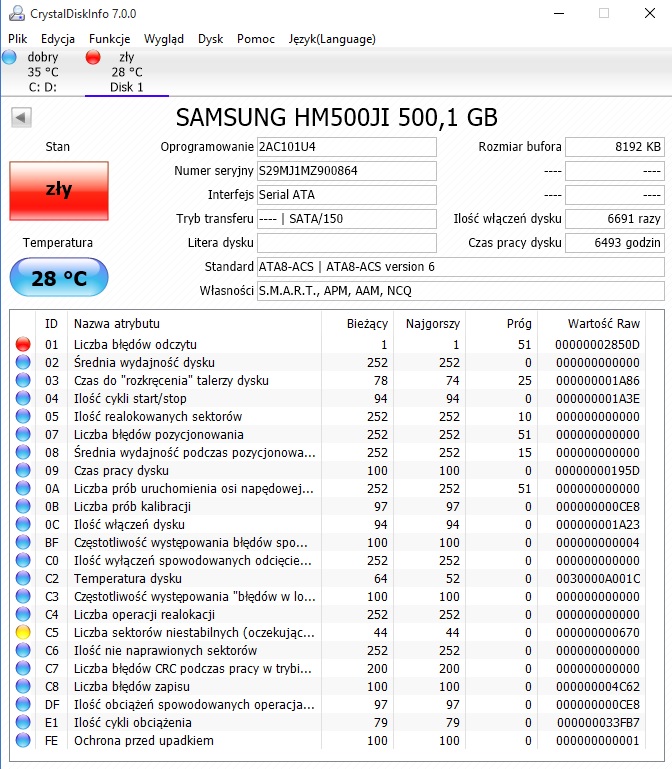
Task: Click the blue dot for Ilość nie naprawionych sektorów
Action: 23,650
